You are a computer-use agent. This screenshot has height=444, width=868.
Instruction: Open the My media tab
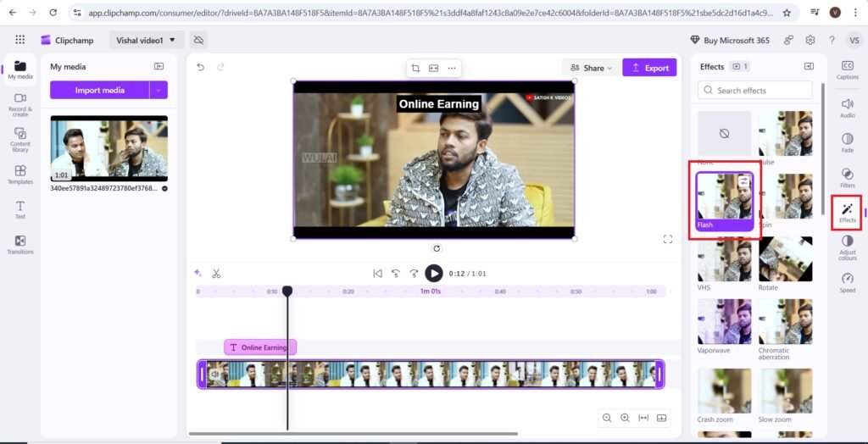click(x=20, y=70)
